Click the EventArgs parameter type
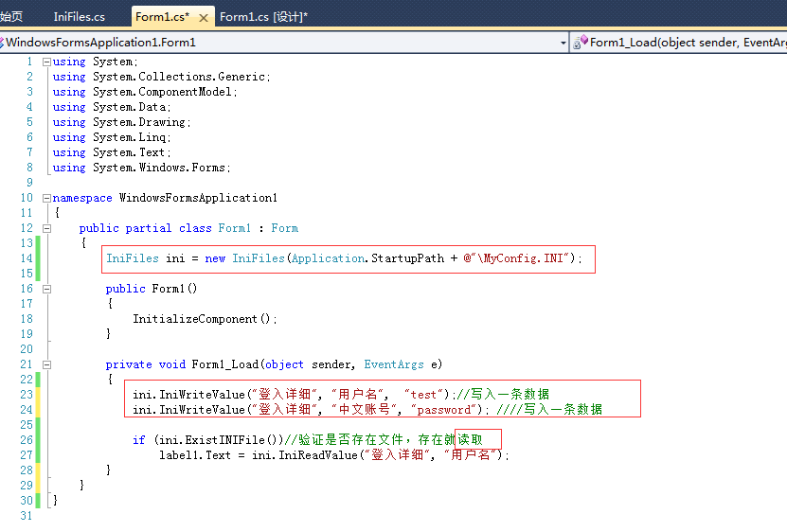787x532 pixels. click(393, 364)
